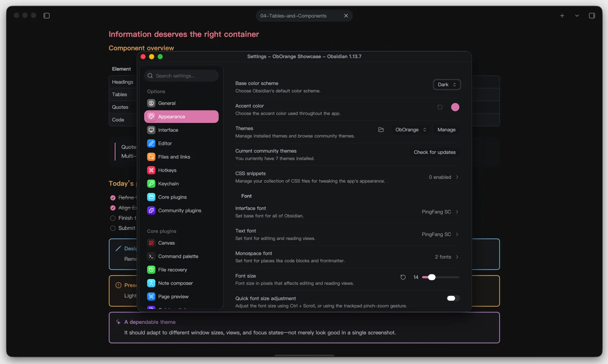Open Interface settings section

point(181,130)
